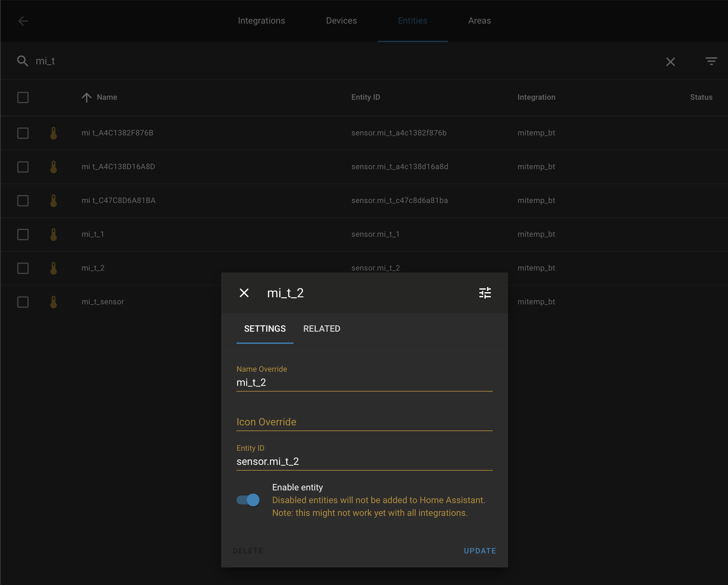Open the Devices tab
This screenshot has height=585, width=728.
pos(341,21)
